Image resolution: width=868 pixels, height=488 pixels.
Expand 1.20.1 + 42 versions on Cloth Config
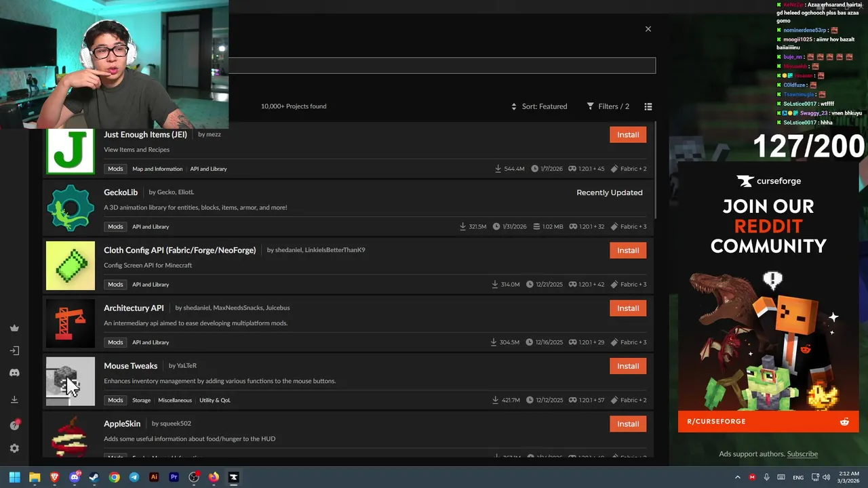tap(587, 285)
